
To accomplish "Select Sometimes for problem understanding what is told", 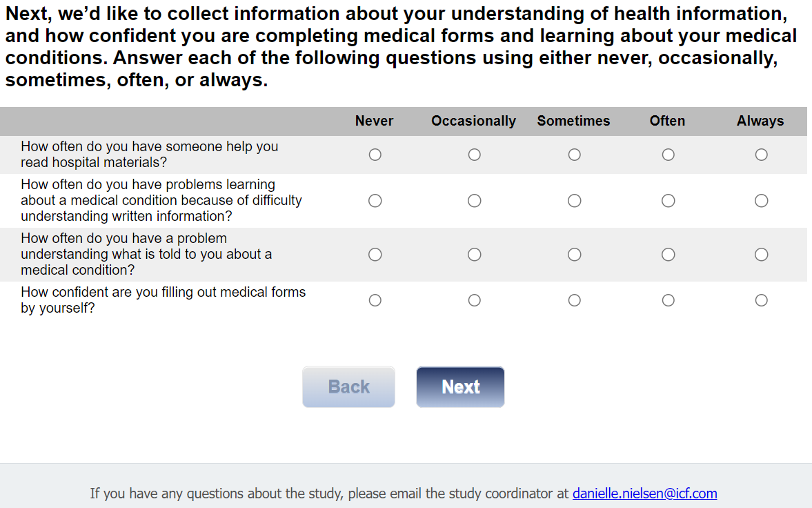I will [574, 255].
